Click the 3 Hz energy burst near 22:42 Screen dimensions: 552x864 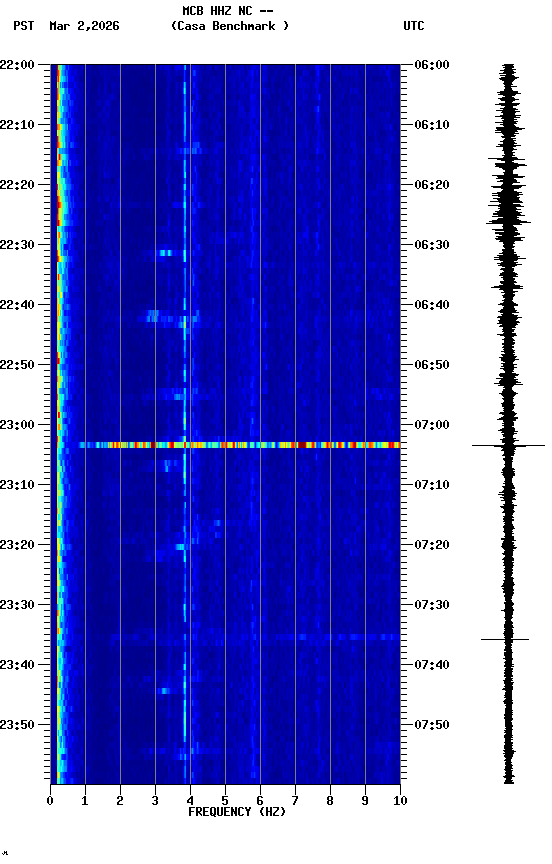(x=153, y=316)
